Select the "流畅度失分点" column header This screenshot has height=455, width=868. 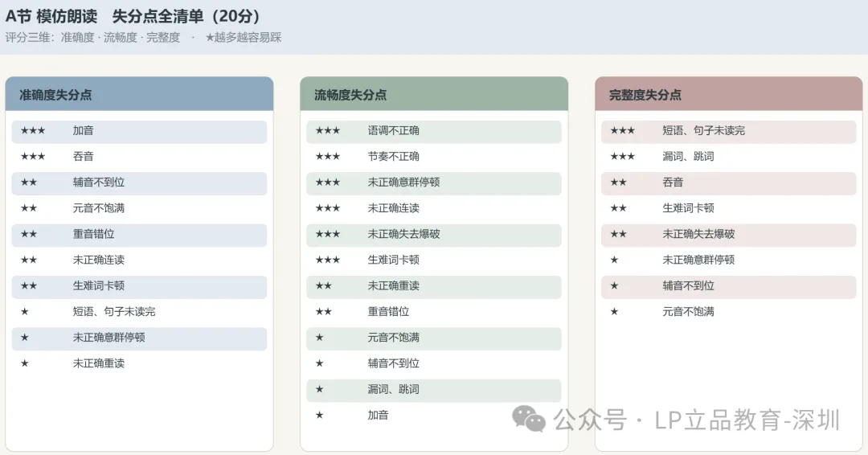coord(434,95)
